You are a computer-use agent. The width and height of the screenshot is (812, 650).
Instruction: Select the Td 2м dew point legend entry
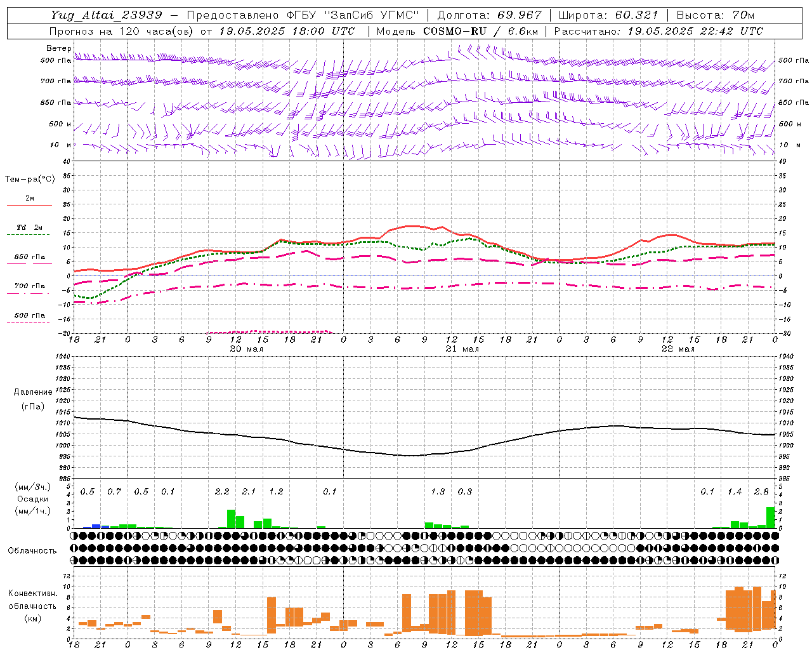click(x=29, y=227)
